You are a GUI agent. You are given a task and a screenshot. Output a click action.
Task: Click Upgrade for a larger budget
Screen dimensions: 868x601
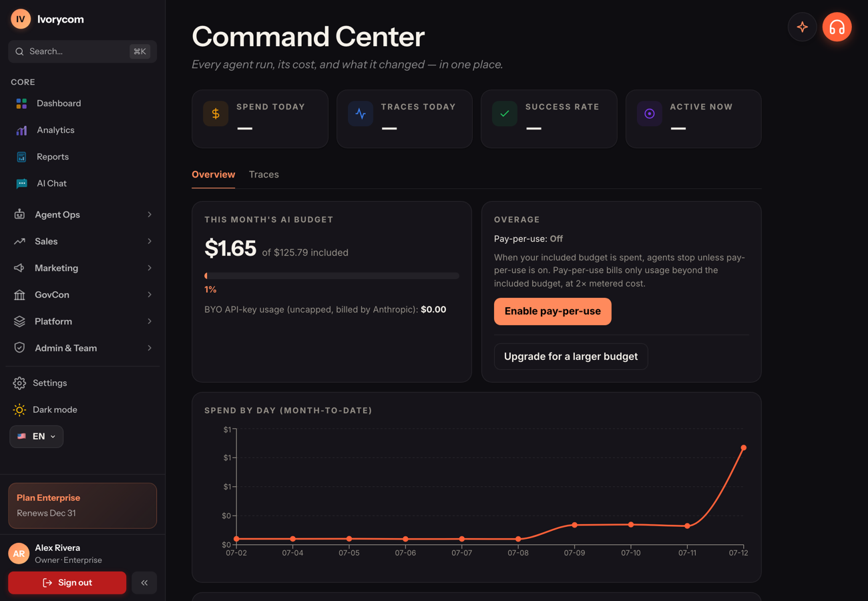tap(571, 357)
